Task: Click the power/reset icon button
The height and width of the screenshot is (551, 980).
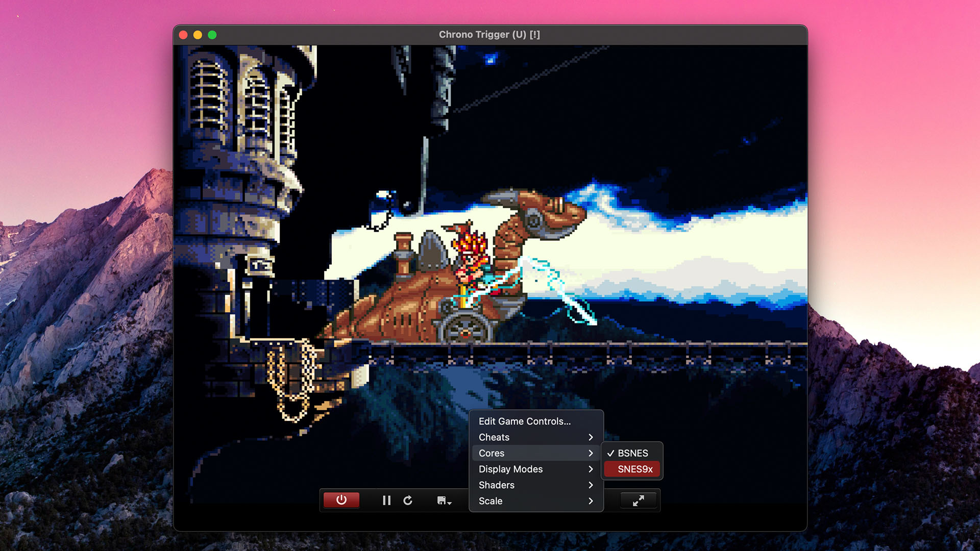Action: pyautogui.click(x=340, y=500)
